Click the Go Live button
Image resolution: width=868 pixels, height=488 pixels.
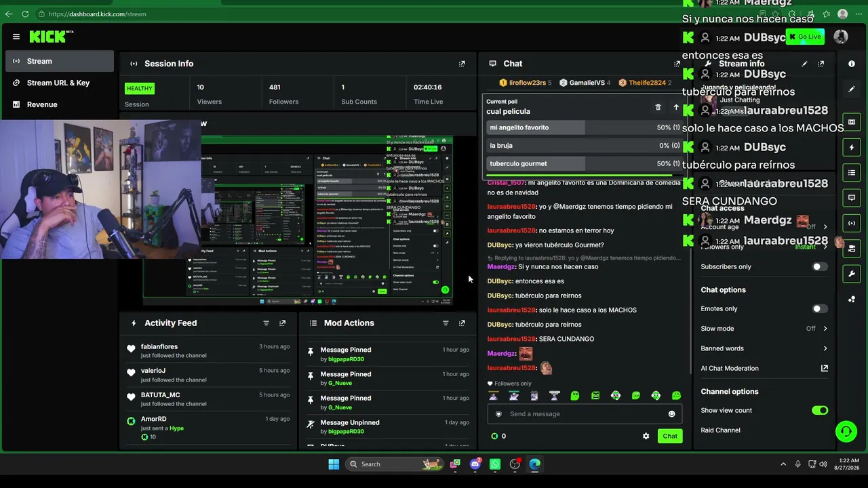click(x=805, y=37)
